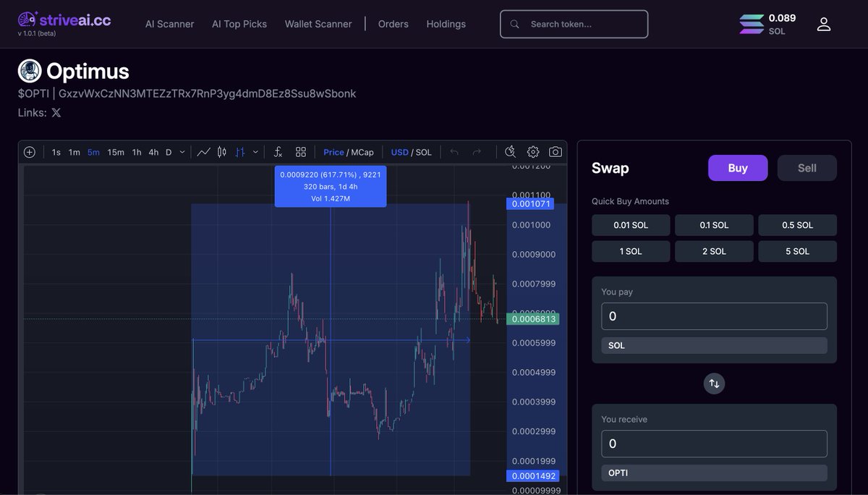Select the 15m chart timeframe
868x495 pixels.
116,152
